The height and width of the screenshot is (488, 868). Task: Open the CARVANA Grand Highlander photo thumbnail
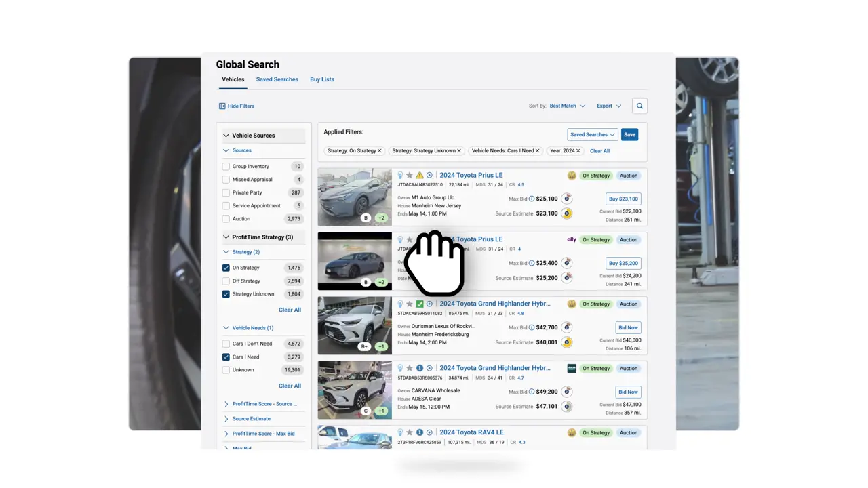[355, 390]
